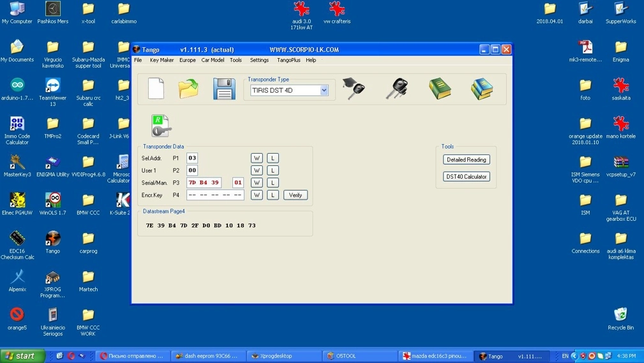The image size is (644, 363).
Task: Click the P3 manufacturer field showing 01
Action: pyautogui.click(x=238, y=182)
